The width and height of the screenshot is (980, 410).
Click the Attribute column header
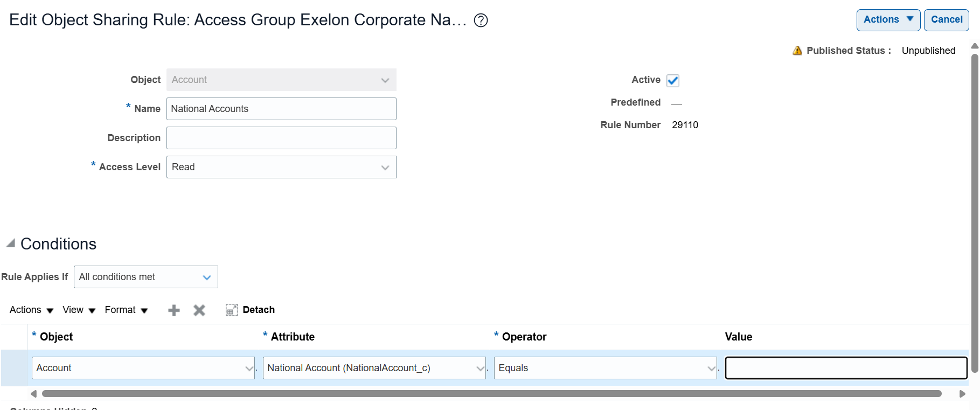coord(293,337)
